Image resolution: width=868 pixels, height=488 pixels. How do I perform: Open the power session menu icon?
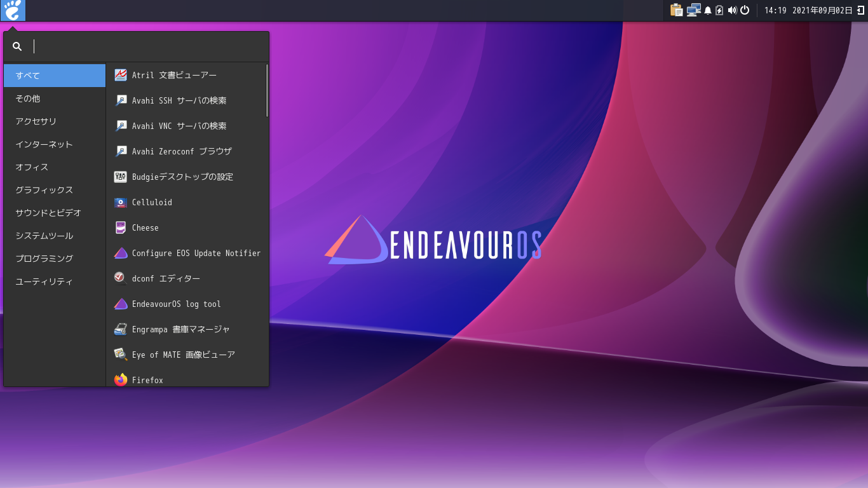click(x=745, y=10)
